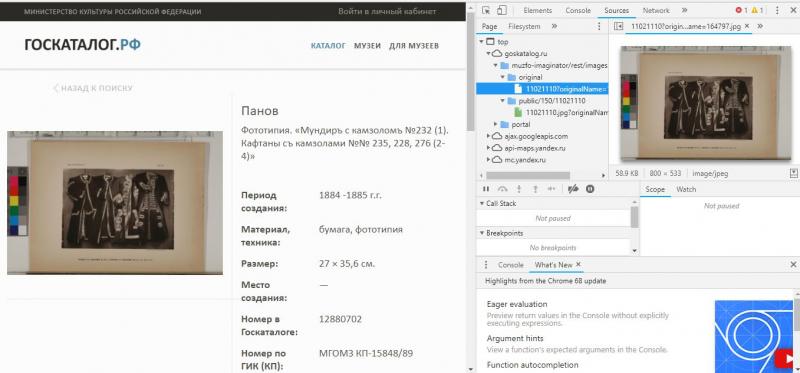Expand the api-maps.yandex.ru node
The height and width of the screenshot is (373, 800).
coord(488,148)
